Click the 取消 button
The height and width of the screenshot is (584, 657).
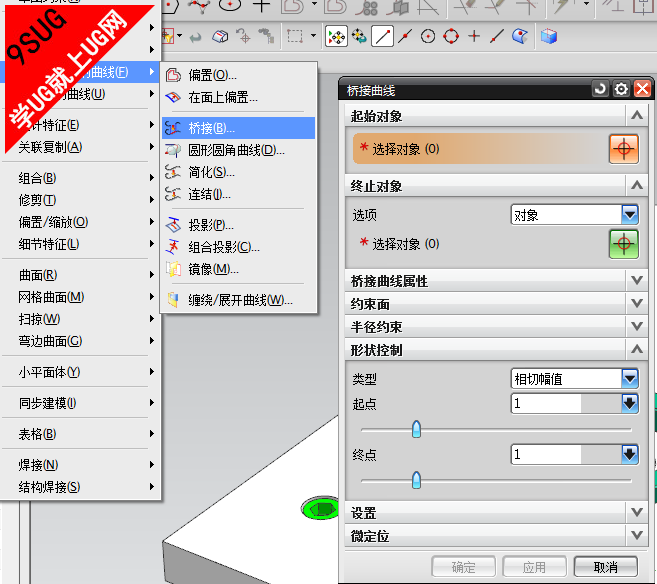click(x=605, y=567)
